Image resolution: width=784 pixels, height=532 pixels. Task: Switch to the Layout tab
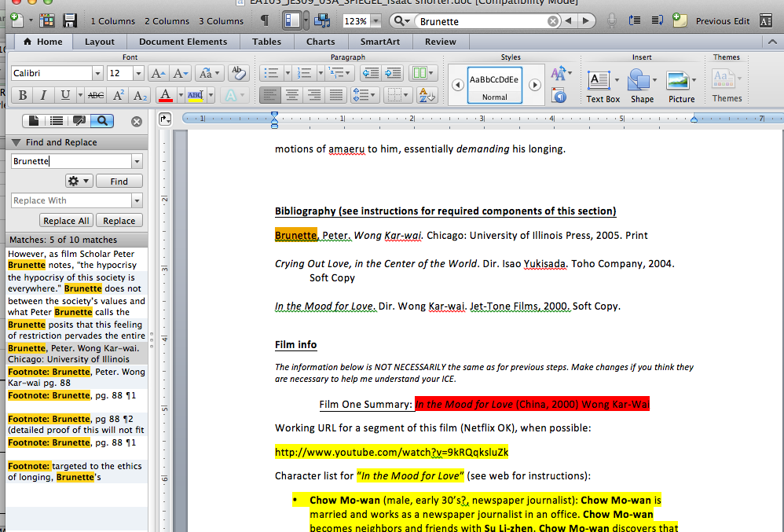(100, 42)
